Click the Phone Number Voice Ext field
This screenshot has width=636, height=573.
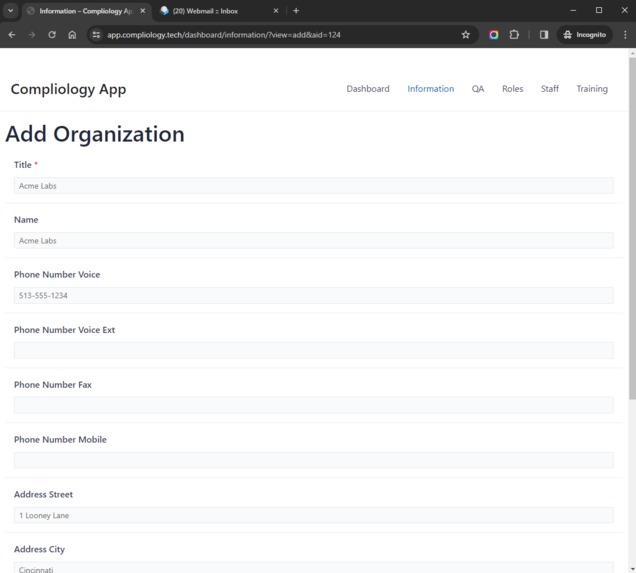314,350
